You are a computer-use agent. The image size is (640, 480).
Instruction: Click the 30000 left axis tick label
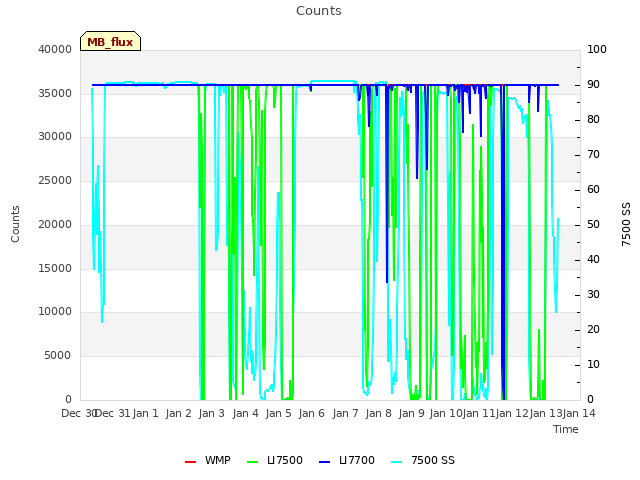pyautogui.click(x=55, y=136)
